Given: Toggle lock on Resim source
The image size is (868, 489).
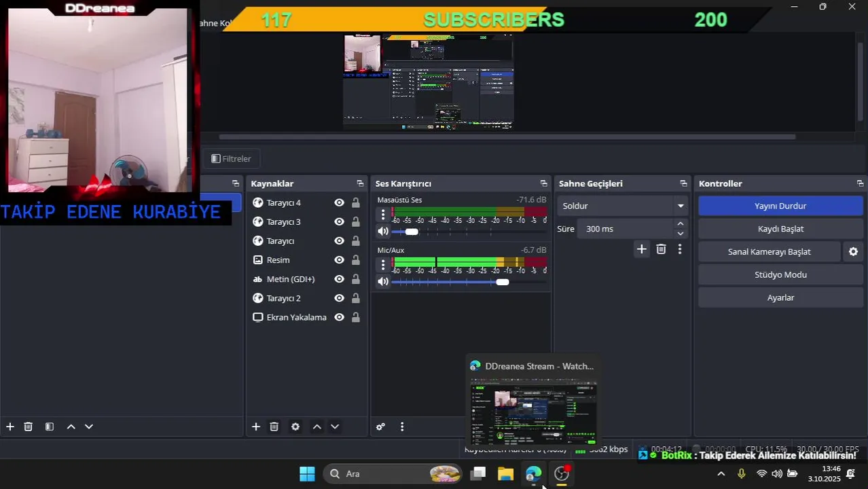Looking at the screenshot, I should 355,259.
